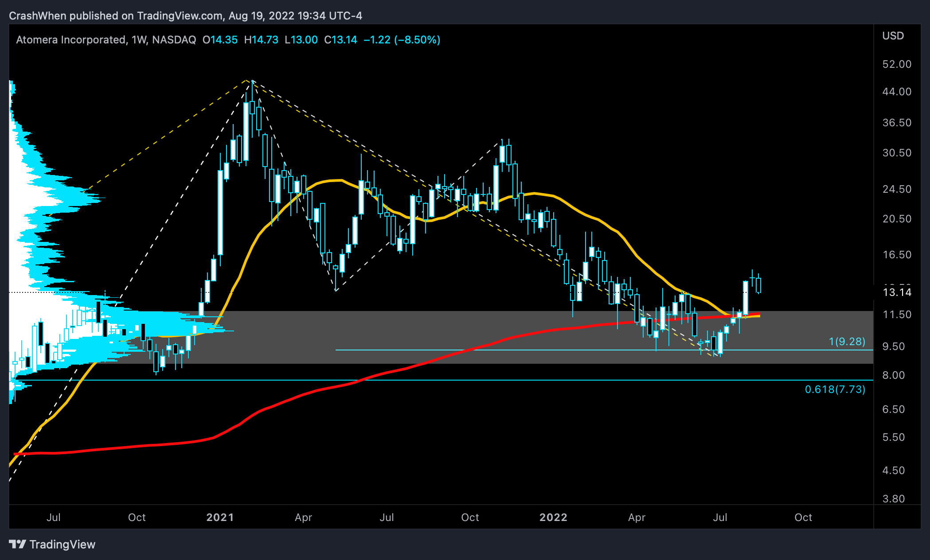Click the latest weekly candle near 13.14
This screenshot has height=560, width=930.
pos(758,285)
